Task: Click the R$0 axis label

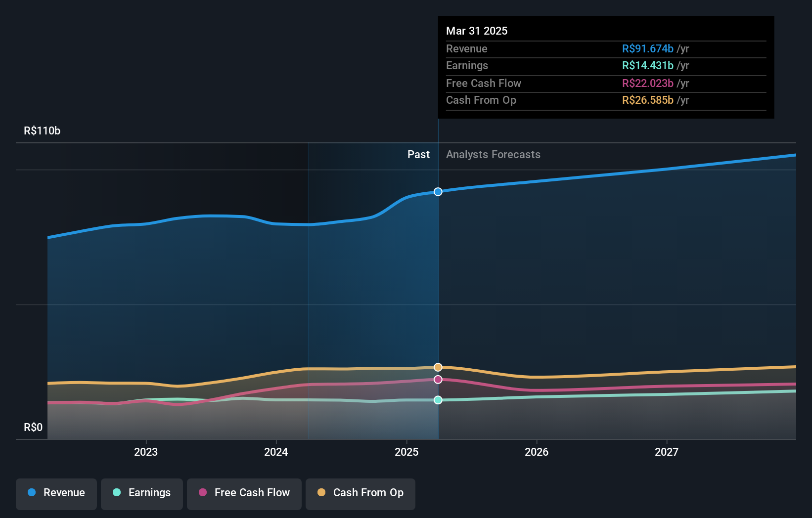Action: (x=33, y=427)
